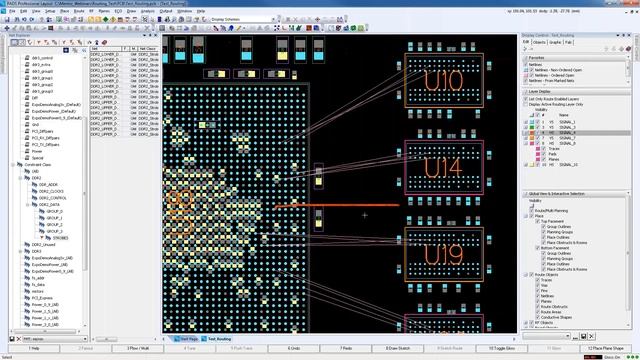Click the first view button in Net Explorer toolbar
This screenshot has height=360, width=640.
[x=14, y=42]
